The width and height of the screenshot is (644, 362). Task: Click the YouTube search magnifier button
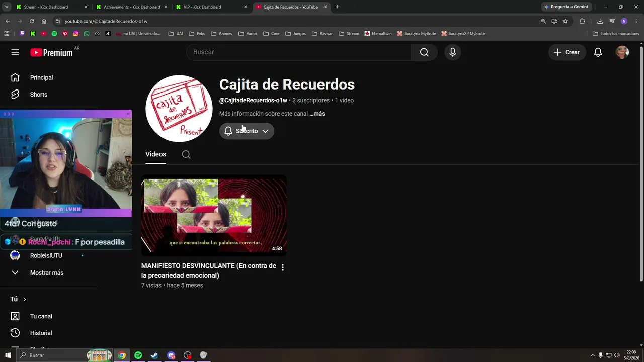pyautogui.click(x=424, y=52)
